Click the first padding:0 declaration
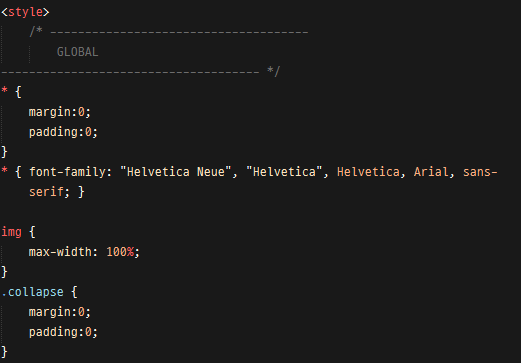This screenshot has width=521, height=363. click(x=63, y=132)
